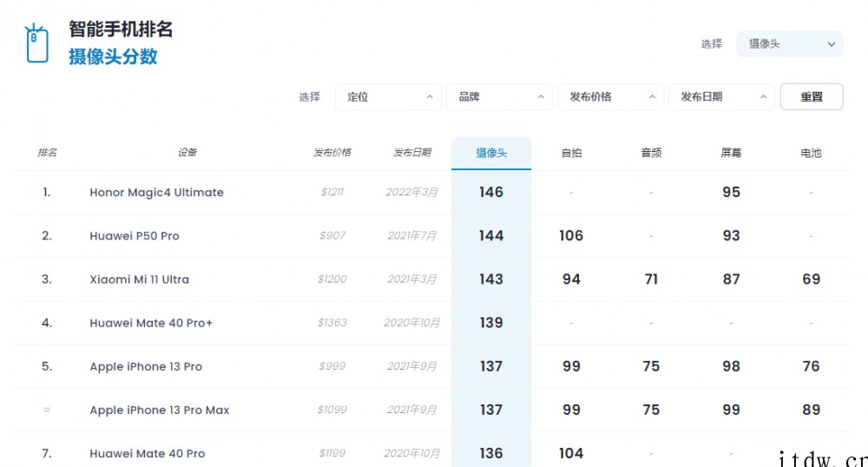
Task: Switch to the 音频 score column
Action: pyautogui.click(x=652, y=154)
